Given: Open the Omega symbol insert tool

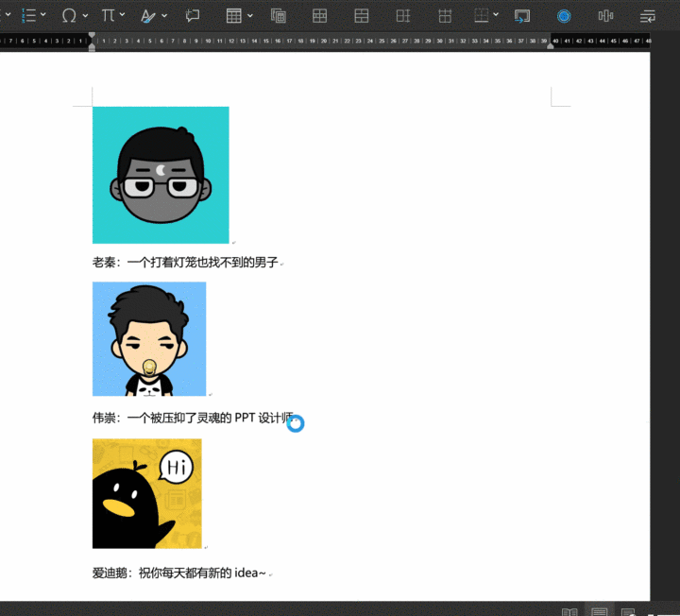Looking at the screenshot, I should (69, 16).
